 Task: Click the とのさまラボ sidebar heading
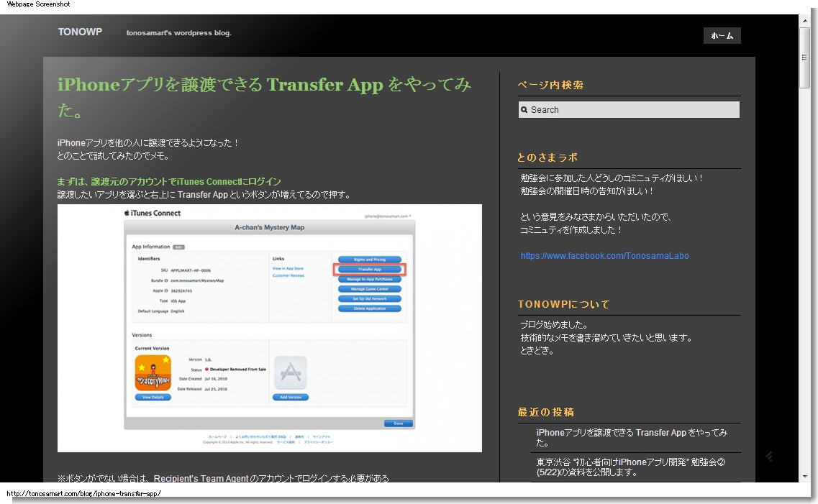(547, 157)
